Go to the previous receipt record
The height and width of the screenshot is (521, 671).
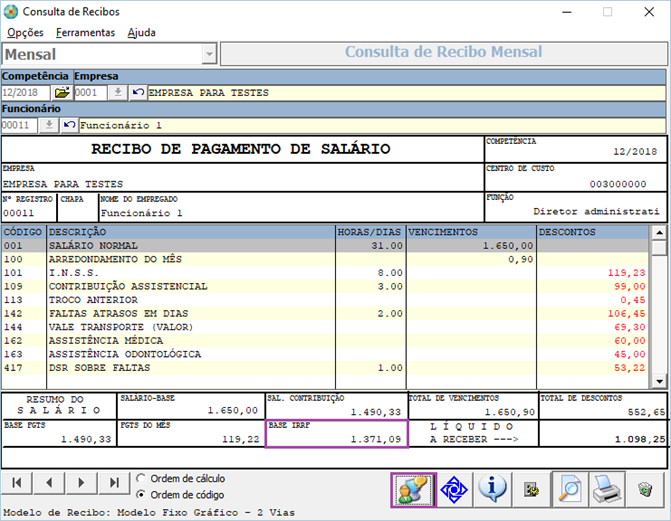pos(49,483)
